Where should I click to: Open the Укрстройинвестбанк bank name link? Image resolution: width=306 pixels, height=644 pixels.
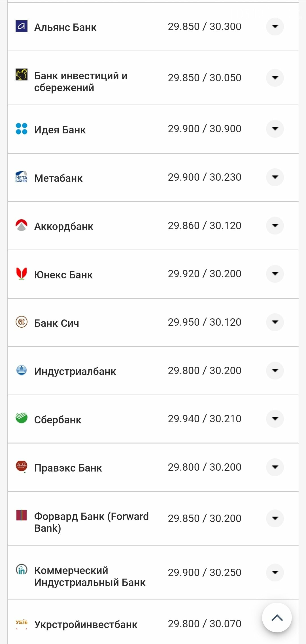[x=86, y=624]
